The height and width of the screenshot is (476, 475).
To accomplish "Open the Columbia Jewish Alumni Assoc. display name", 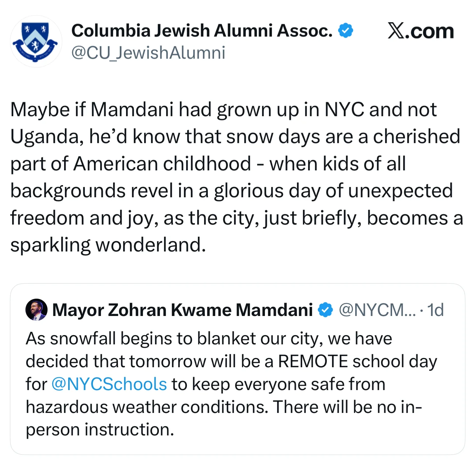I will click(x=202, y=31).
